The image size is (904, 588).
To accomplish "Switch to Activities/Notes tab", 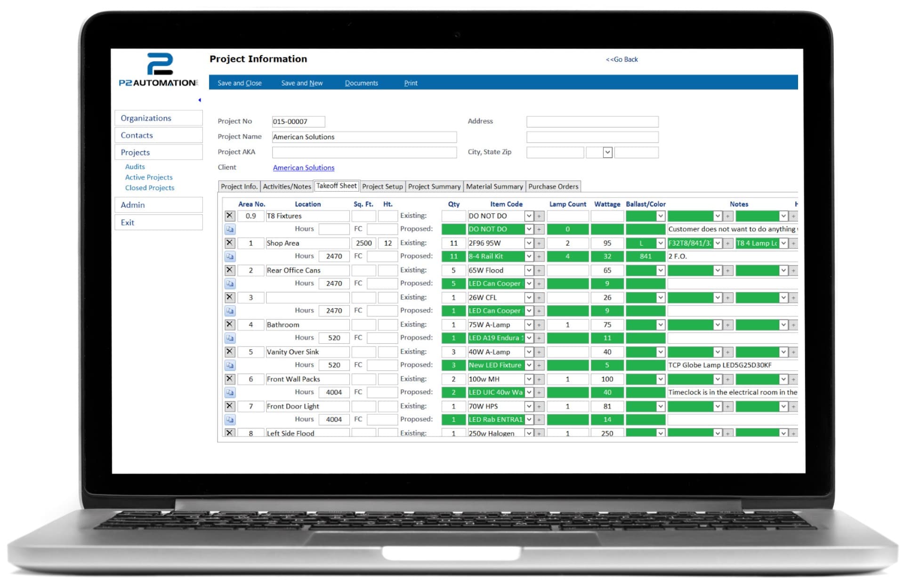I will (287, 186).
